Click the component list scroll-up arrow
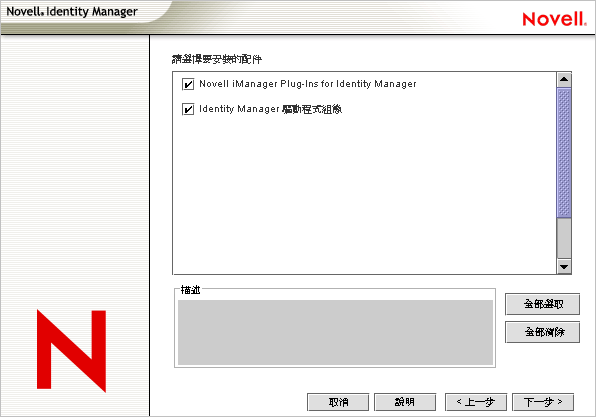The width and height of the screenshot is (596, 417). pos(564,79)
